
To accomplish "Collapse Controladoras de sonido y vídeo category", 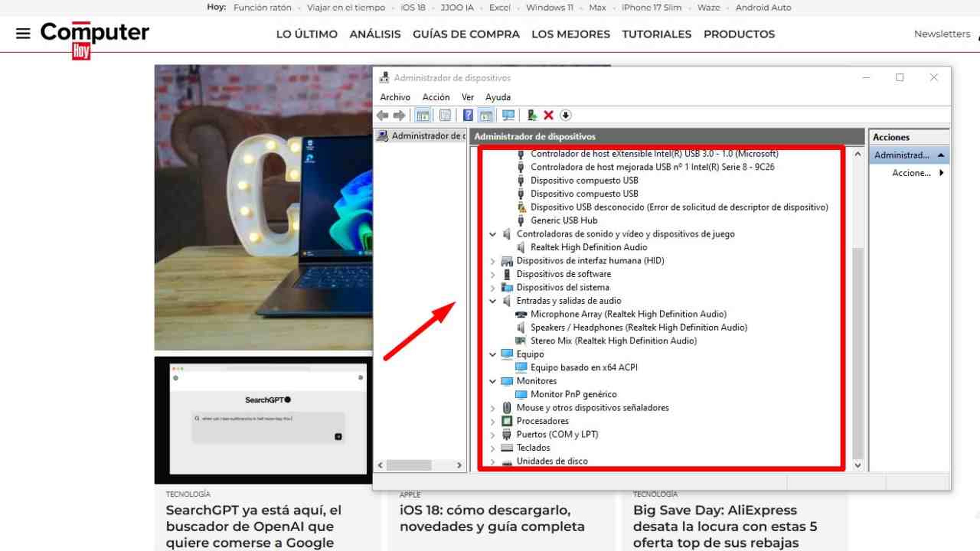I will 493,234.
